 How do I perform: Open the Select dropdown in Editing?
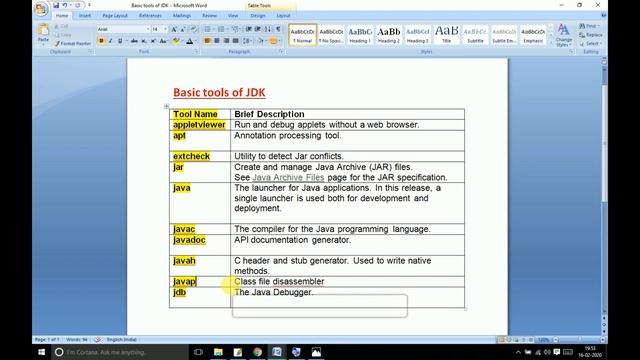[x=590, y=43]
